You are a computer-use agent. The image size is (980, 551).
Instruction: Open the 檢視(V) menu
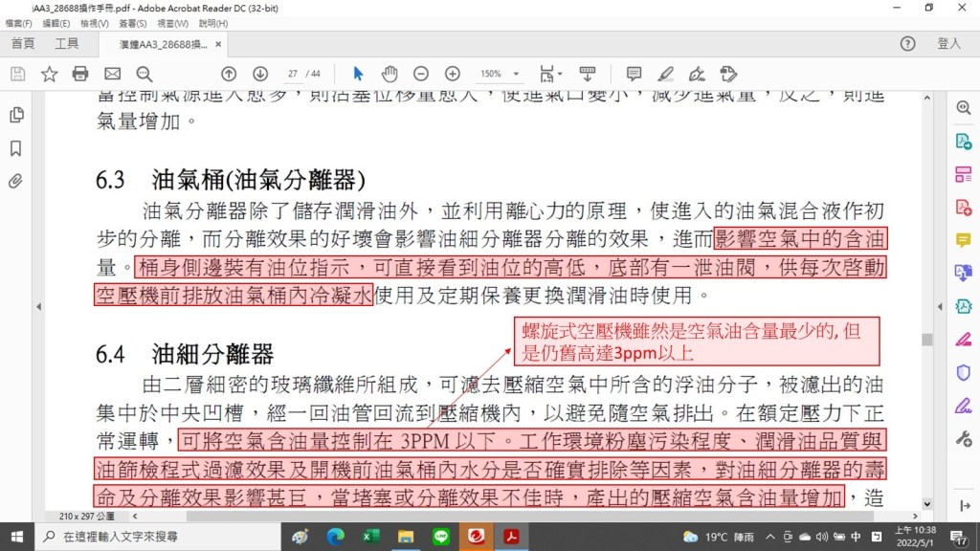95,23
